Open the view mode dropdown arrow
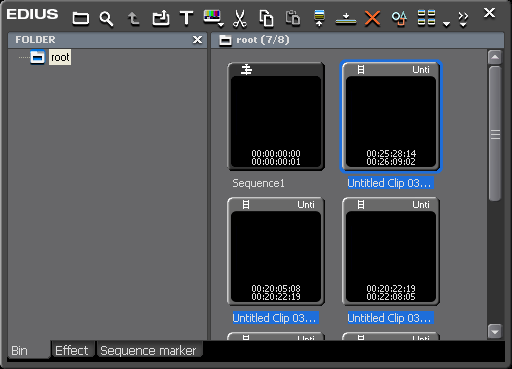The height and width of the screenshot is (369, 512). (446, 24)
